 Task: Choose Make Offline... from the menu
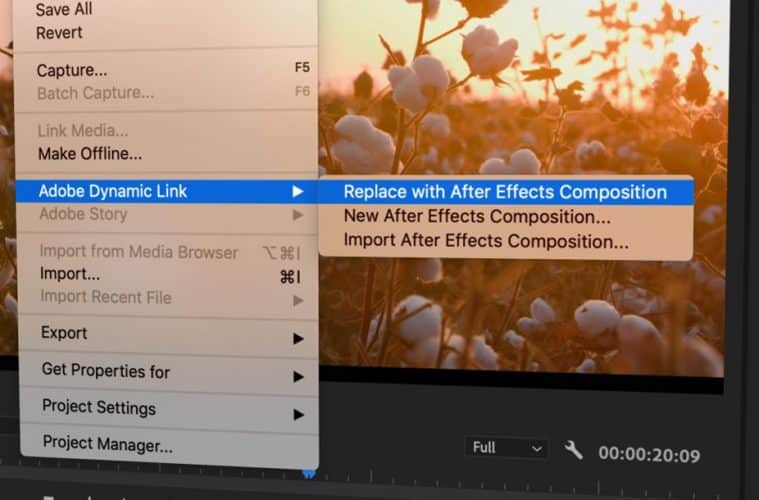pos(90,154)
